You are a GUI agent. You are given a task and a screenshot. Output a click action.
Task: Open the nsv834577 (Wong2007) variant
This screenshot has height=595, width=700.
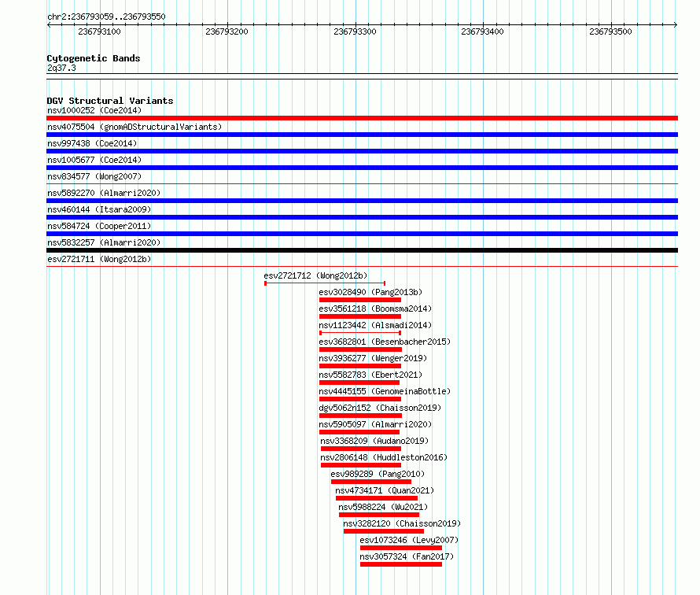[x=94, y=176]
